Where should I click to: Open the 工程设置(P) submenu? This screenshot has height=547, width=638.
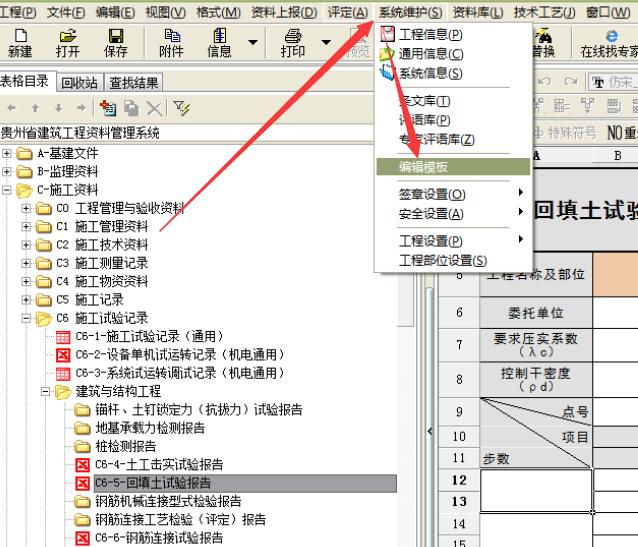[x=453, y=241]
